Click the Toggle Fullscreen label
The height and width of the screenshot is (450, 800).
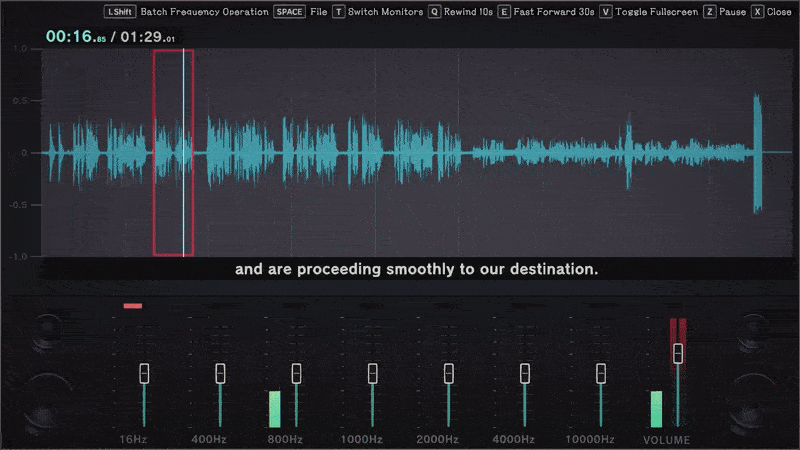click(657, 12)
